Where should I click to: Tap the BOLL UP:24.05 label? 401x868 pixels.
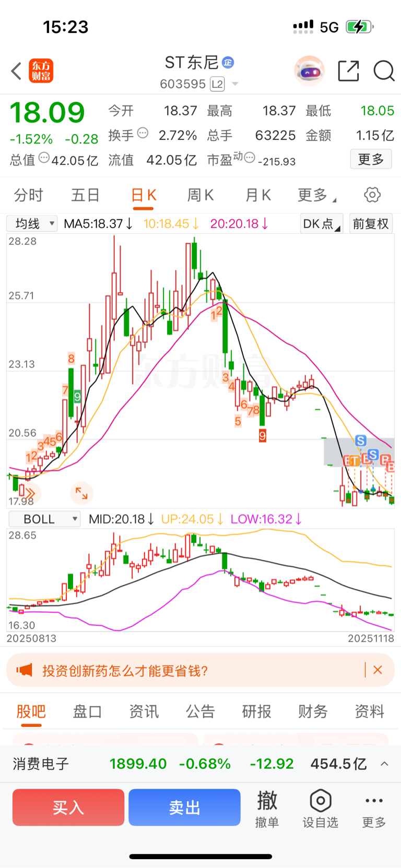pos(192,519)
